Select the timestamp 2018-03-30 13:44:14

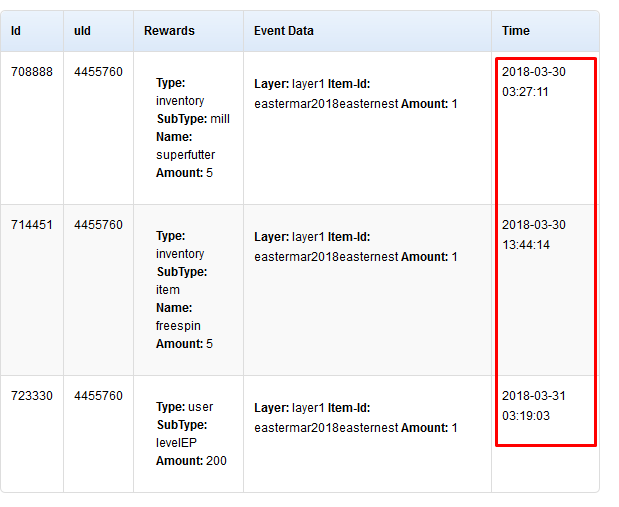pyautogui.click(x=533, y=235)
